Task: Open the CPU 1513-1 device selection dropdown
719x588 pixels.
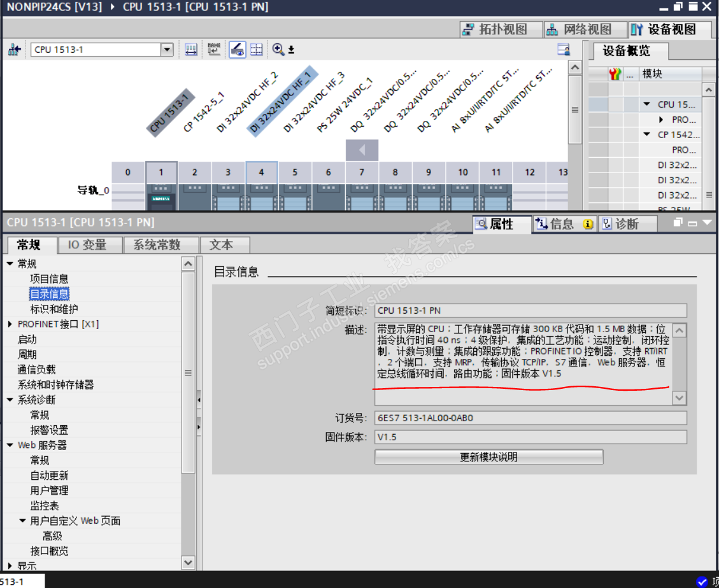Action: pyautogui.click(x=167, y=50)
